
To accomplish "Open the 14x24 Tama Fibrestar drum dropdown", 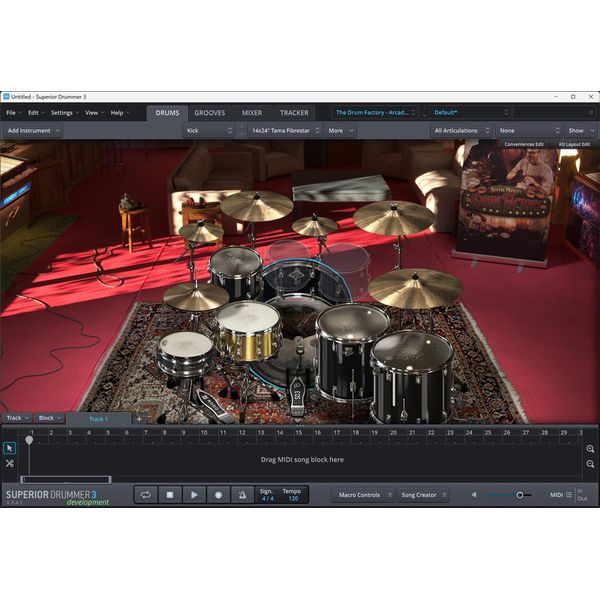I will coord(285,130).
